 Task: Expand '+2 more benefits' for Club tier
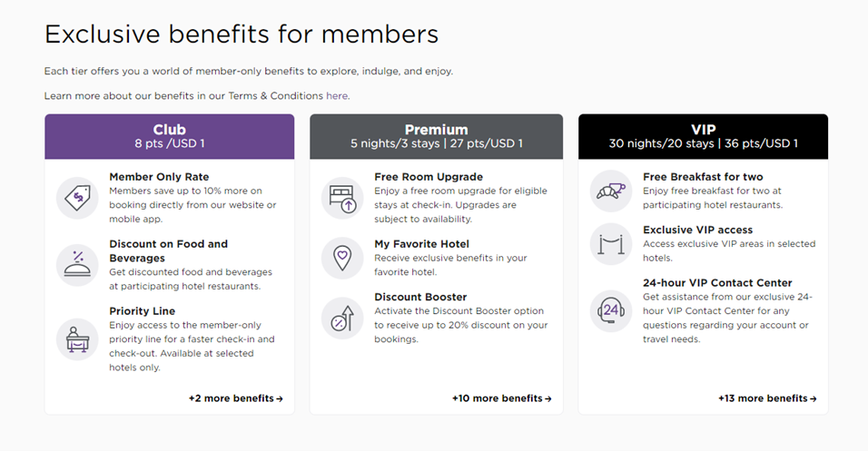(x=236, y=398)
